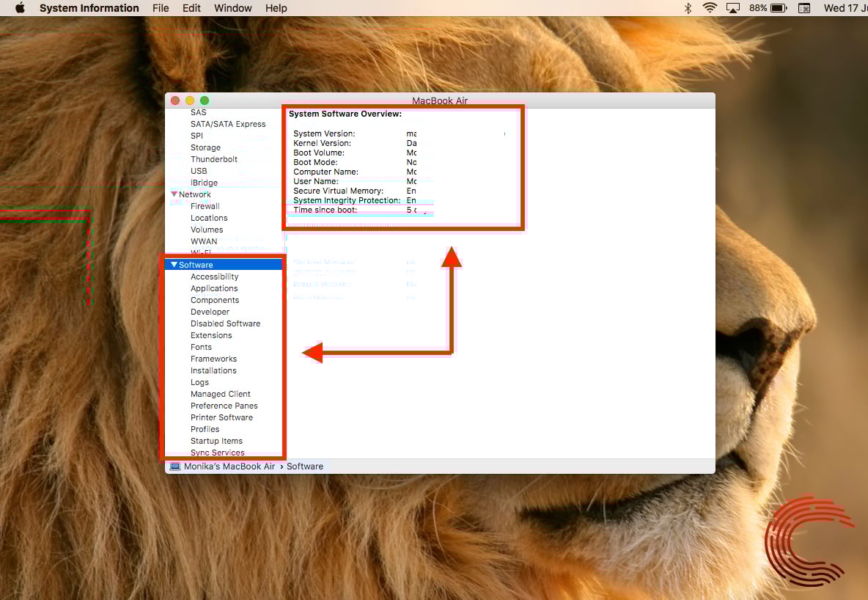Image resolution: width=868 pixels, height=600 pixels.
Task: Select Components under Software
Action: point(215,300)
